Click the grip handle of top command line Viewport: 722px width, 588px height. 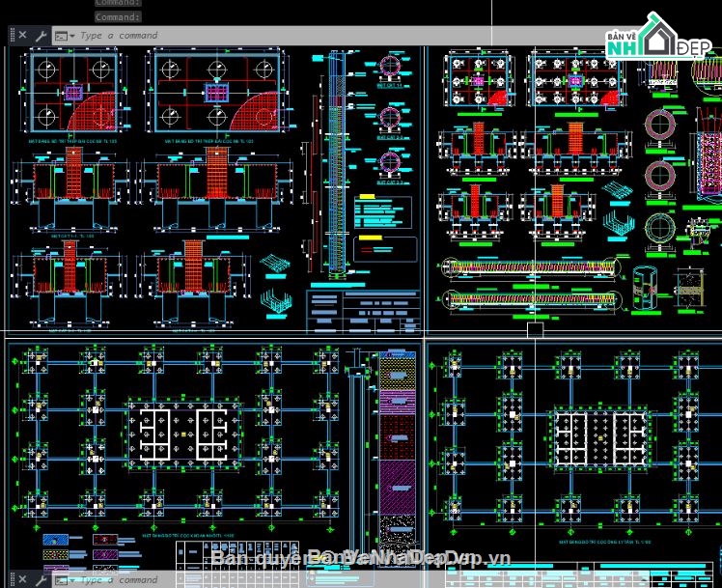[x=10, y=36]
